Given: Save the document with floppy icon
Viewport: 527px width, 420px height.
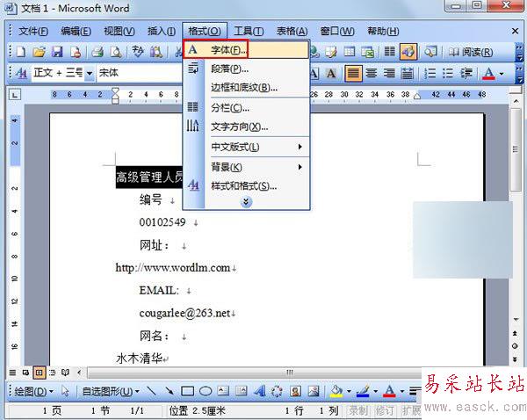Looking at the screenshot, I should (x=57, y=52).
